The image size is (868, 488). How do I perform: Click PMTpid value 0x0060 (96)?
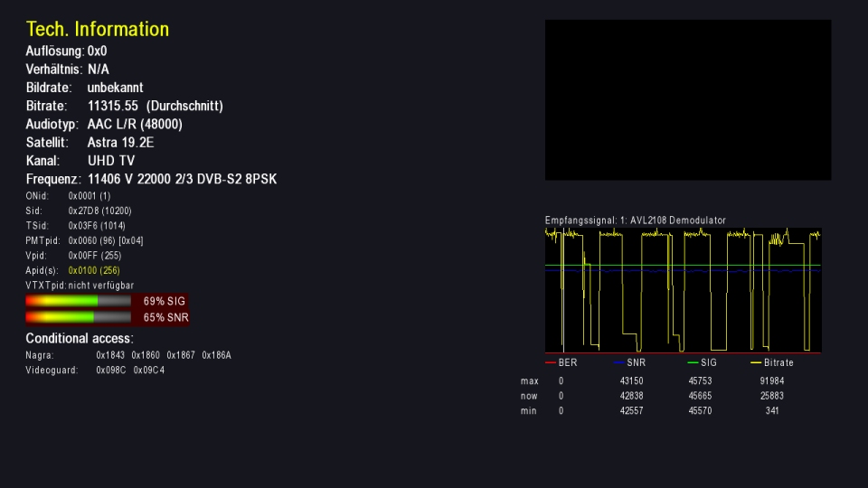click(105, 240)
